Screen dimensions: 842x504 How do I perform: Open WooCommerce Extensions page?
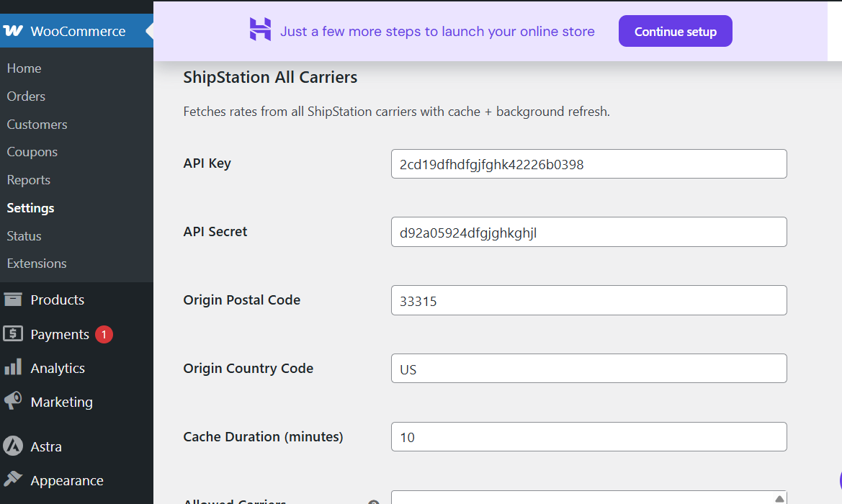tap(37, 264)
